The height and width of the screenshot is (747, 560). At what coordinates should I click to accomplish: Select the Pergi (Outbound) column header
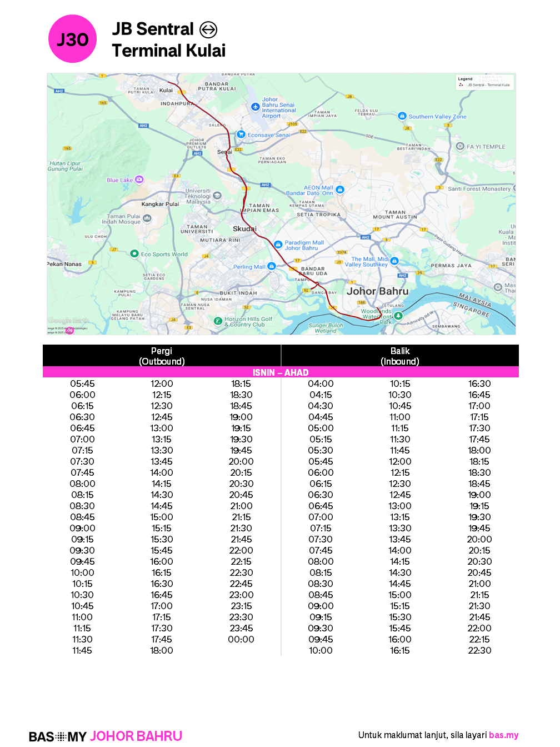click(162, 356)
